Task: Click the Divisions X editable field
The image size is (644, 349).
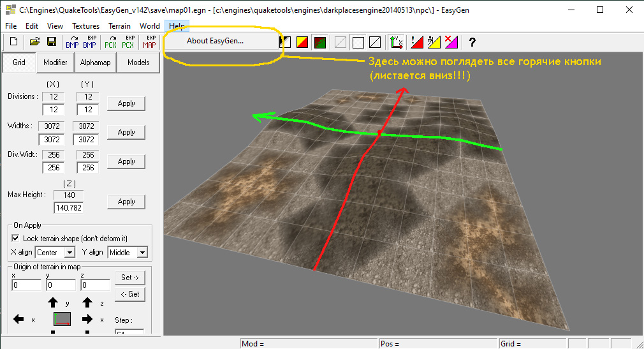Action: (x=54, y=110)
